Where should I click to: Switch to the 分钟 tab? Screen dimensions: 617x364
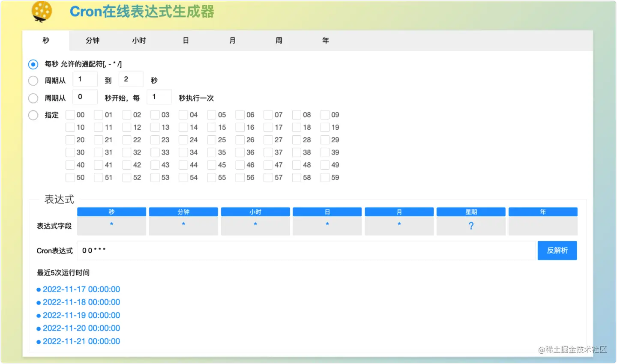(93, 40)
